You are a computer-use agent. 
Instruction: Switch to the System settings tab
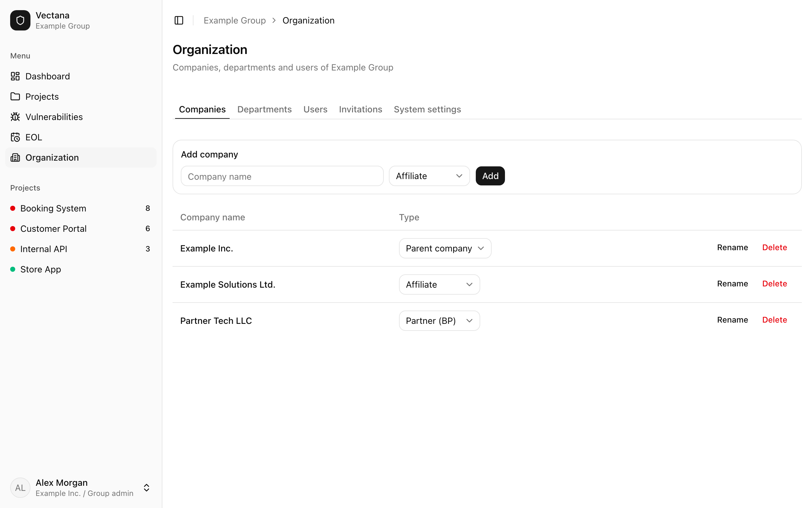(x=427, y=110)
